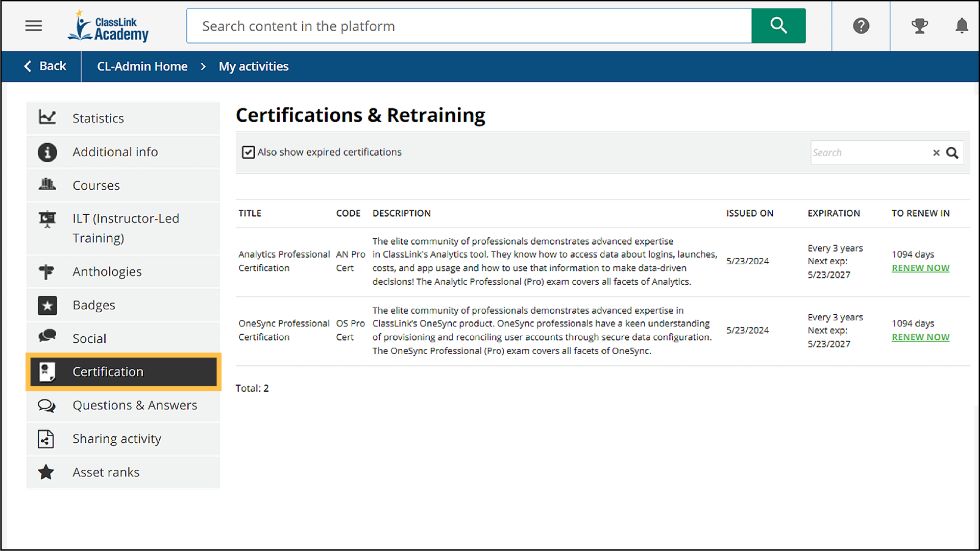Click in the platform search field
980x551 pixels.
[469, 26]
